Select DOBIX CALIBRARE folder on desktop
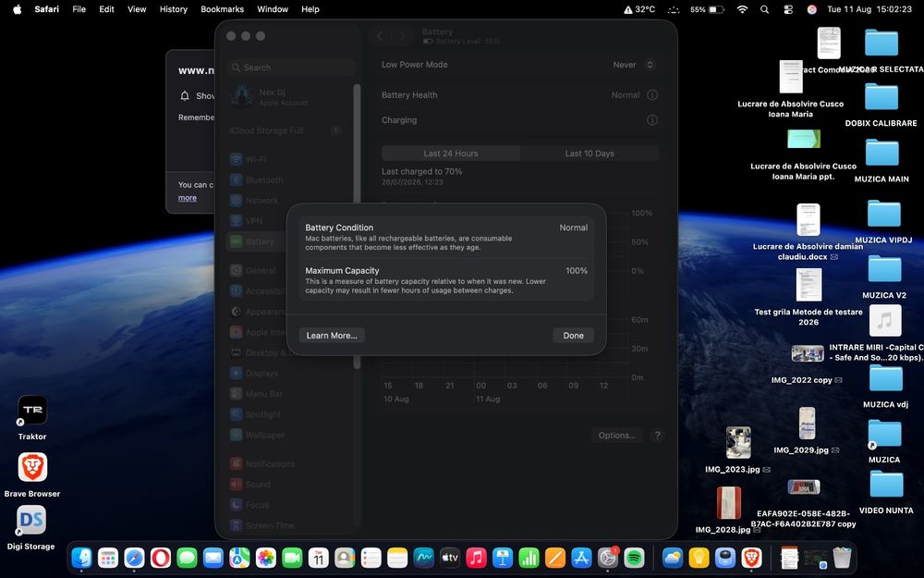 pyautogui.click(x=881, y=105)
